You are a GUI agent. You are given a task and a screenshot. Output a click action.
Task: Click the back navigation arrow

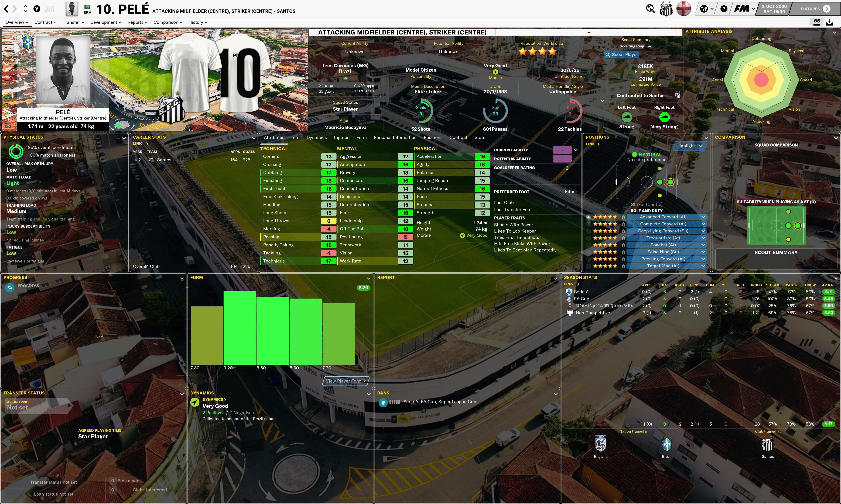point(6,9)
